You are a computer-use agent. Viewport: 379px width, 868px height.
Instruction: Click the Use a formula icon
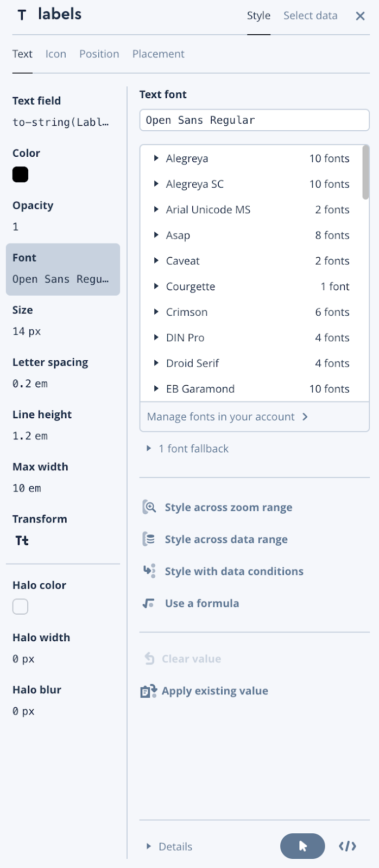click(x=149, y=603)
